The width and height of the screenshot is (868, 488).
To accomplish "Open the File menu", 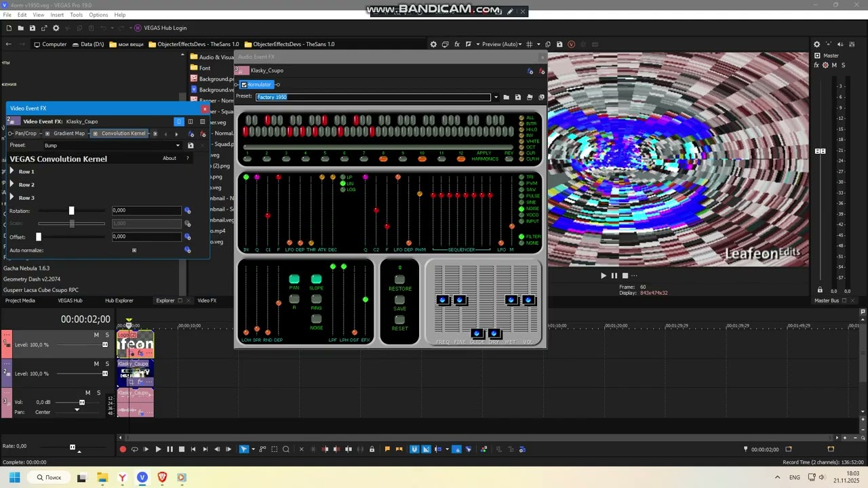I will click(x=7, y=14).
